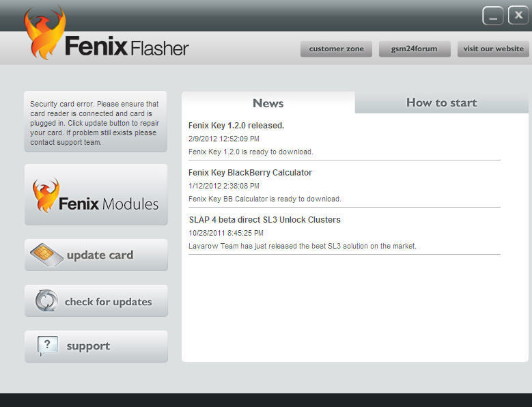Open the Fenix Key 1.2.0 released headline
The image size is (532, 407).
pyautogui.click(x=236, y=126)
